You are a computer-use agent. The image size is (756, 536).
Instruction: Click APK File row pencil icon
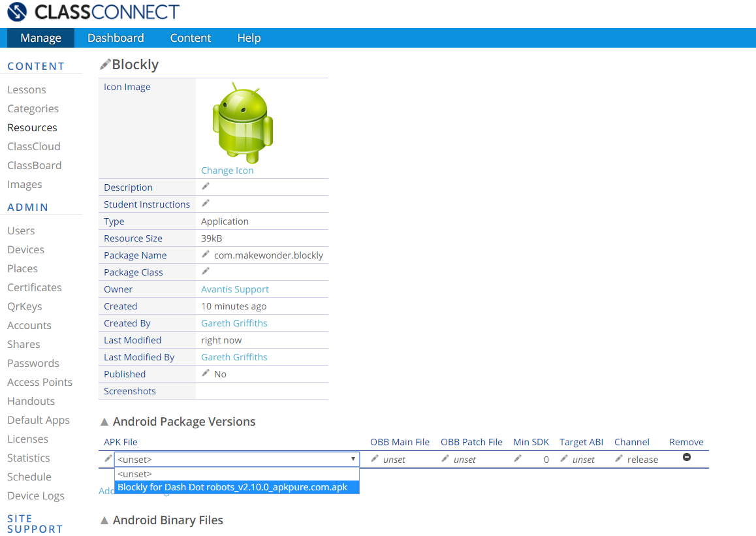pyautogui.click(x=108, y=458)
